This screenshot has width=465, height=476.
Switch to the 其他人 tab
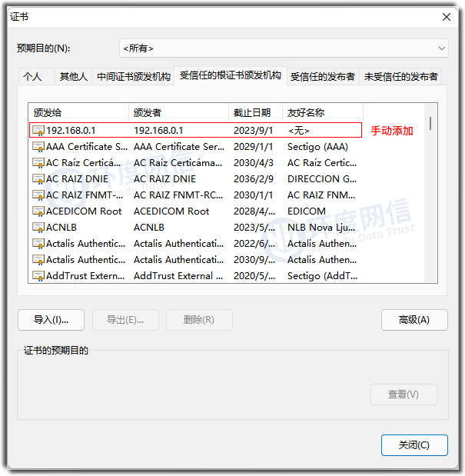74,76
